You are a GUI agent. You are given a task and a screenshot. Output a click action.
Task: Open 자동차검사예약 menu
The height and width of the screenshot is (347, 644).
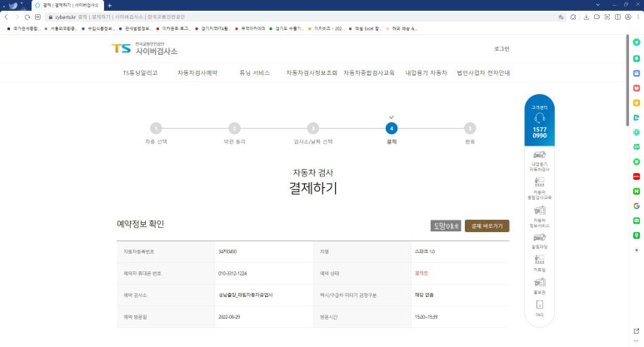tap(197, 72)
